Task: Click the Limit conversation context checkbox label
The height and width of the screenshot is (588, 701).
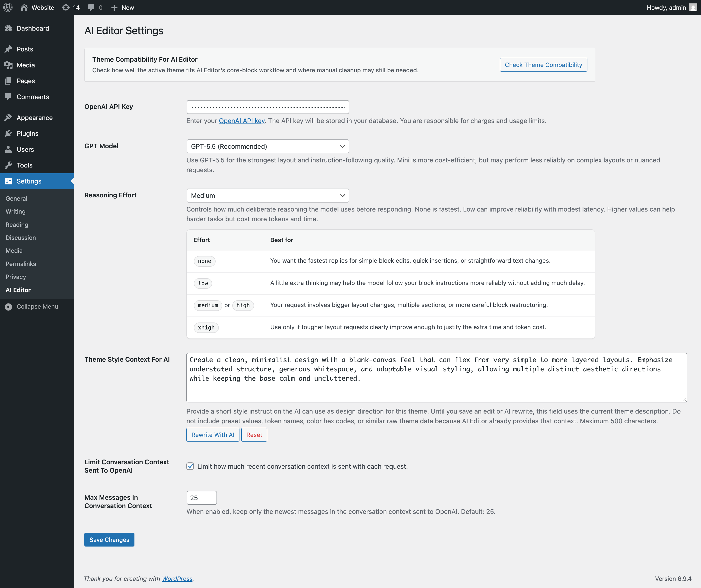Action: point(303,466)
